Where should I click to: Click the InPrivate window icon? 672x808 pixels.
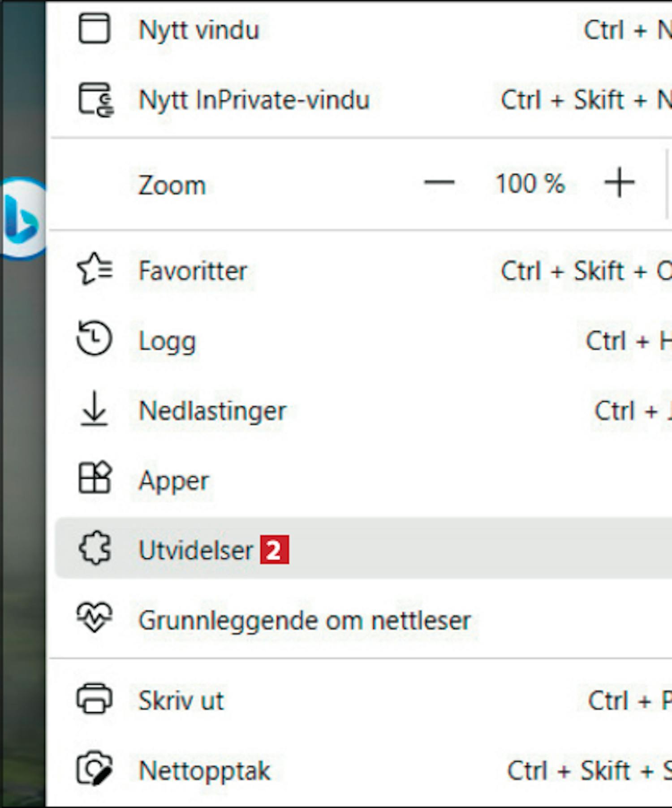point(95,99)
